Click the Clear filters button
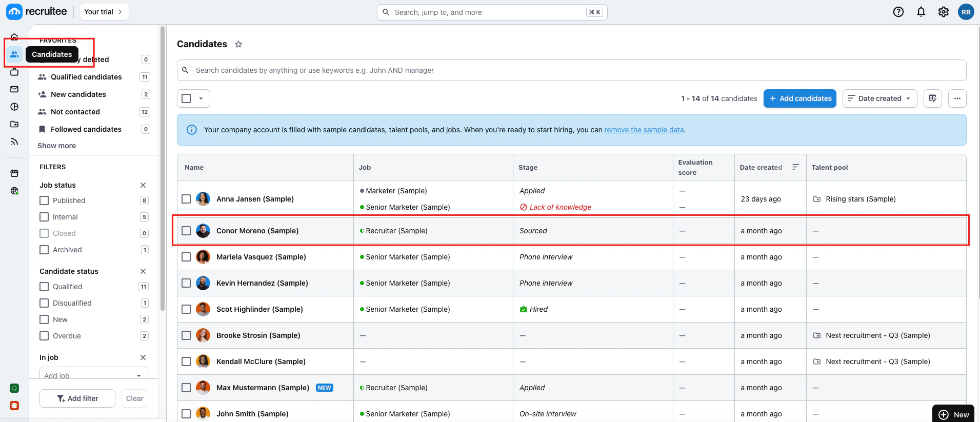The height and width of the screenshot is (422, 980). point(135,398)
